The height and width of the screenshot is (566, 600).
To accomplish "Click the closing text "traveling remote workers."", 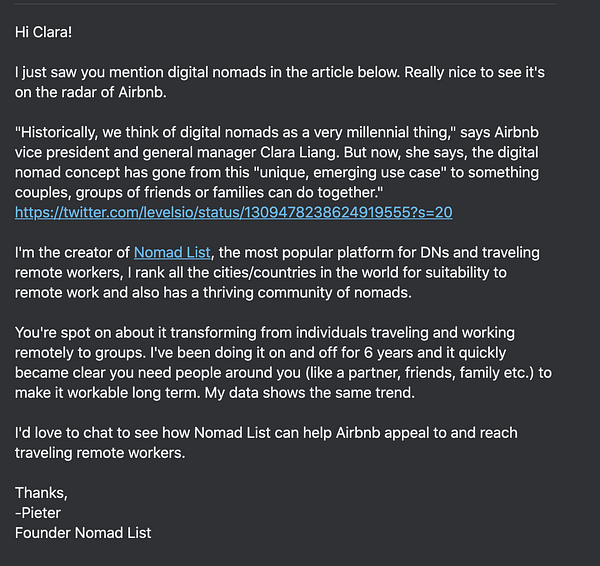I will pyautogui.click(x=100, y=453).
